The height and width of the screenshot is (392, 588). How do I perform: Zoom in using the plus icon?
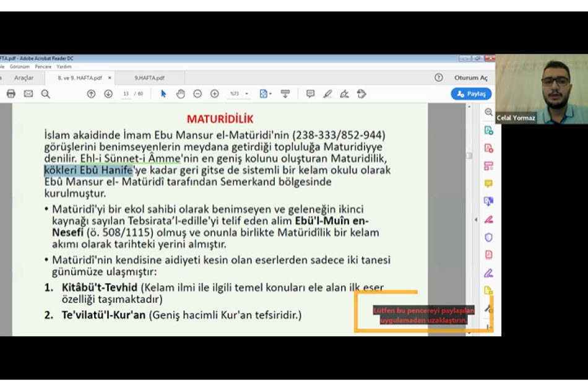point(214,94)
